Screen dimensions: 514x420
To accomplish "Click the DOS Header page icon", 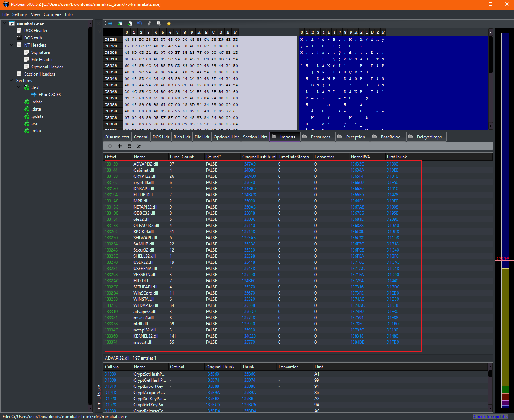I will coord(19,31).
